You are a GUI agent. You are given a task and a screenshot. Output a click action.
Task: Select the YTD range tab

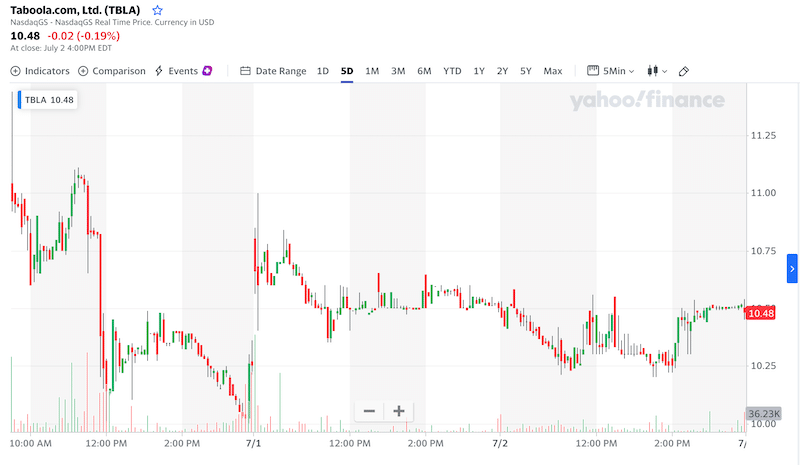[x=452, y=71]
